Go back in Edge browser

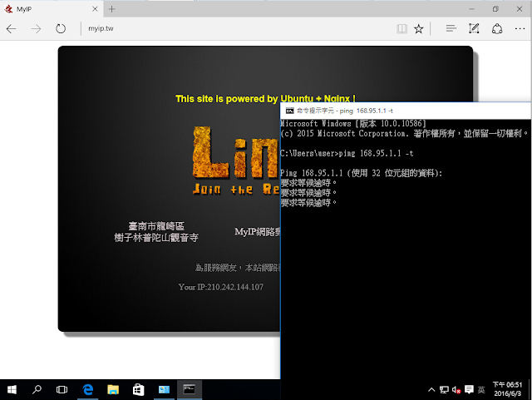[x=11, y=29]
